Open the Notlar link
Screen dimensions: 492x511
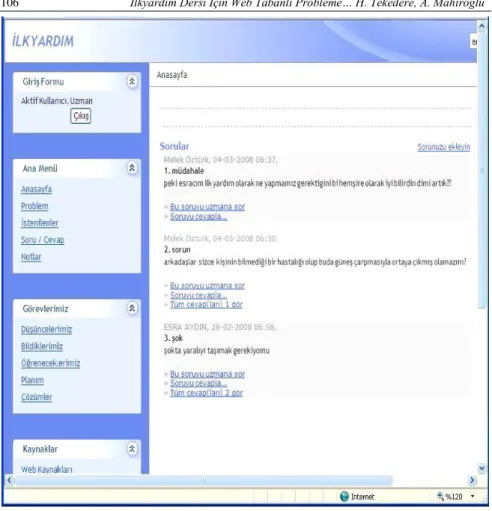pos(31,257)
